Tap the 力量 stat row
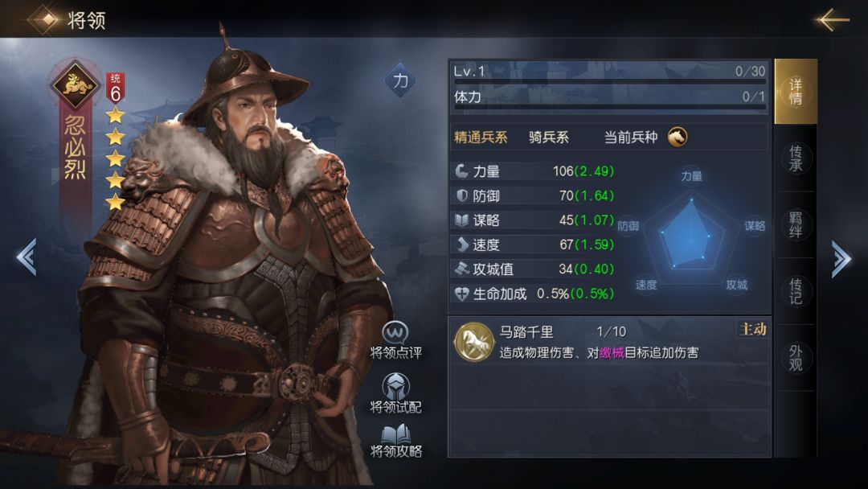868x489 pixels. pyautogui.click(x=534, y=171)
